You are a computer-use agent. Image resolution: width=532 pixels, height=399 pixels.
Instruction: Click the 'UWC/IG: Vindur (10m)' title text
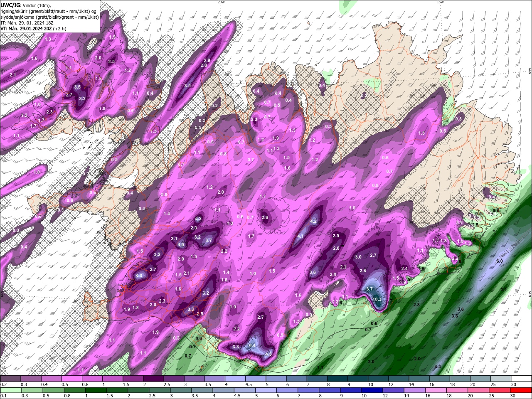(x=25, y=5)
